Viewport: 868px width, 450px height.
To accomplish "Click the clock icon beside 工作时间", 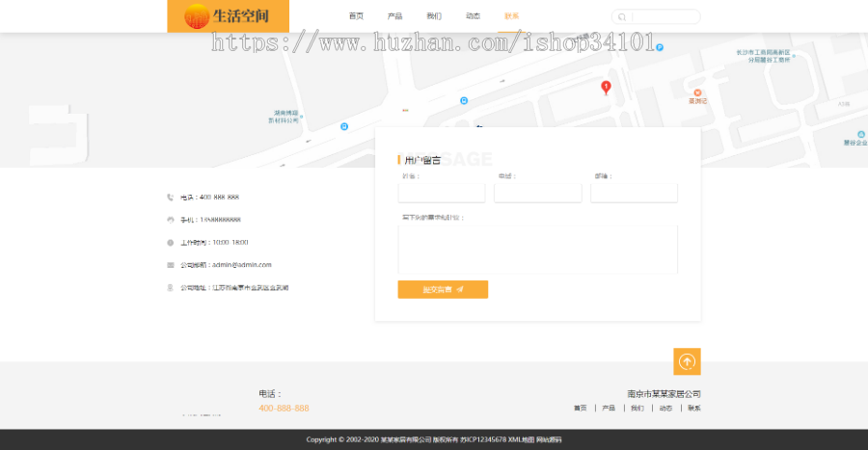I will (170, 242).
